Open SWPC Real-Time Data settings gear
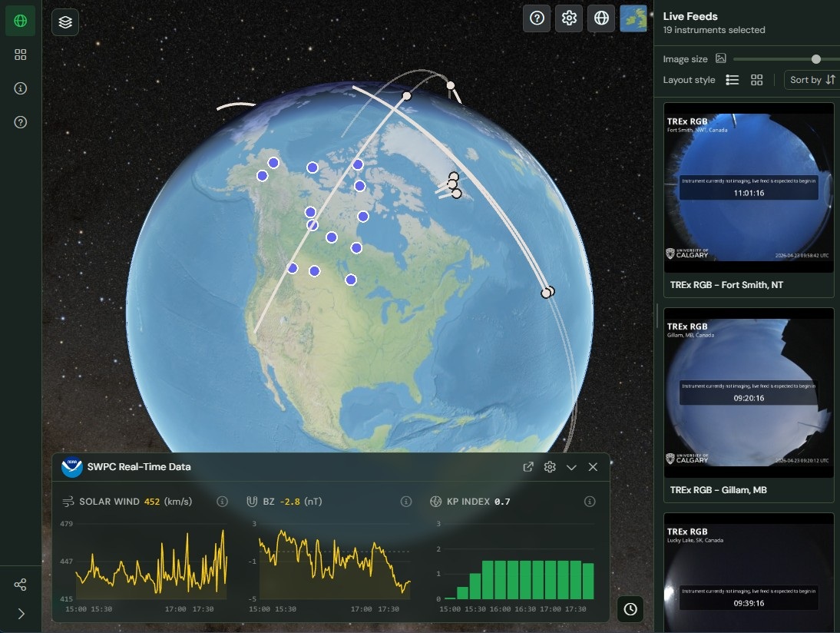Viewport: 840px width, 633px height. pyautogui.click(x=550, y=467)
